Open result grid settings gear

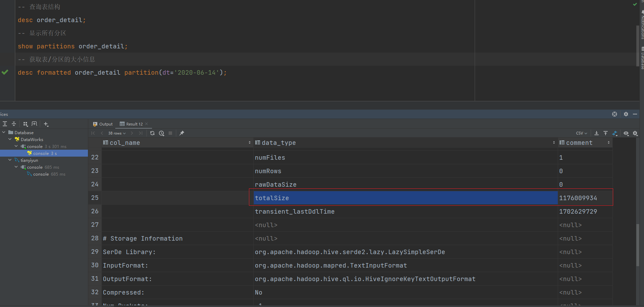click(x=635, y=133)
